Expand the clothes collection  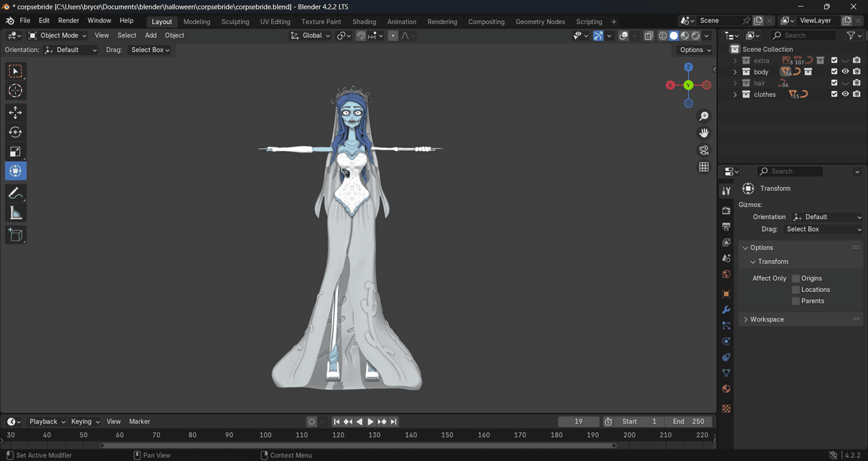click(x=735, y=95)
